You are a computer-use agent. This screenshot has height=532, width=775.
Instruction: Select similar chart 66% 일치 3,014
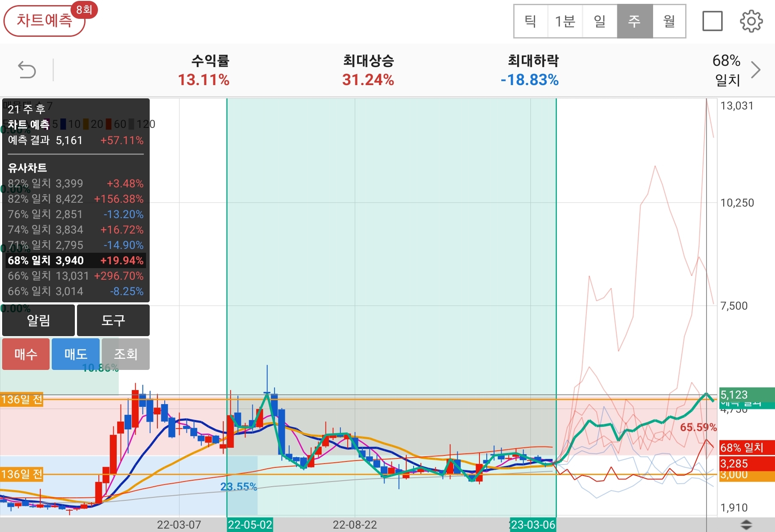[x=76, y=291]
